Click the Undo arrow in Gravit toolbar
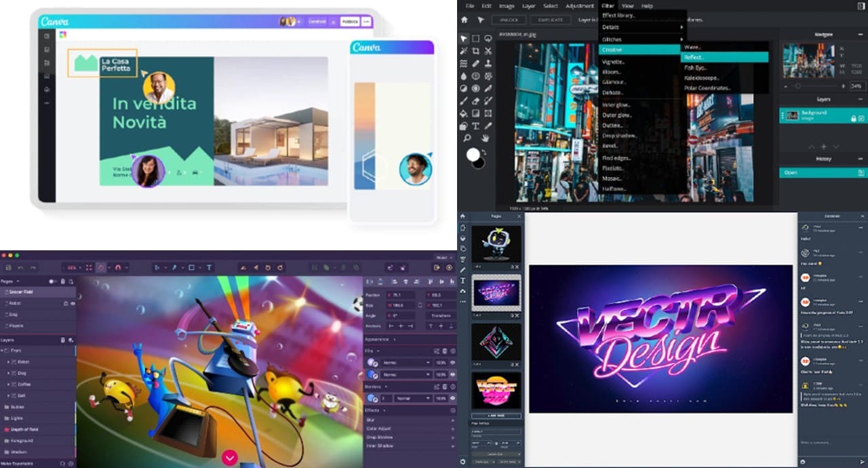The width and height of the screenshot is (868, 468). click(x=20, y=267)
